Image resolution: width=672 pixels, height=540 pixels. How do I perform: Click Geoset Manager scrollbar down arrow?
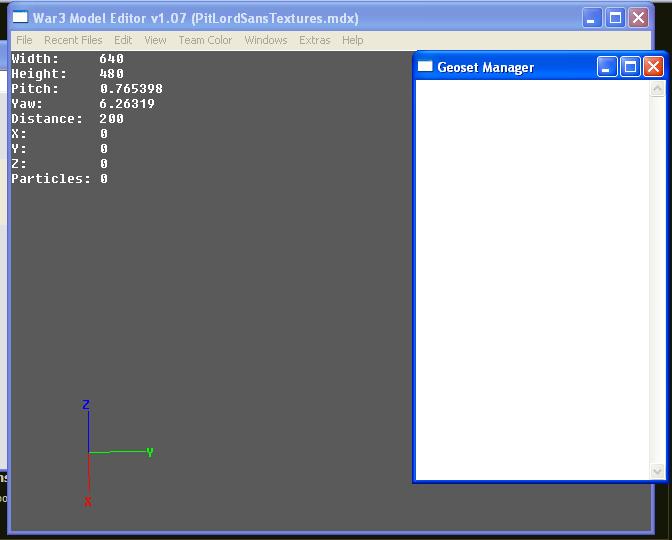(x=657, y=471)
